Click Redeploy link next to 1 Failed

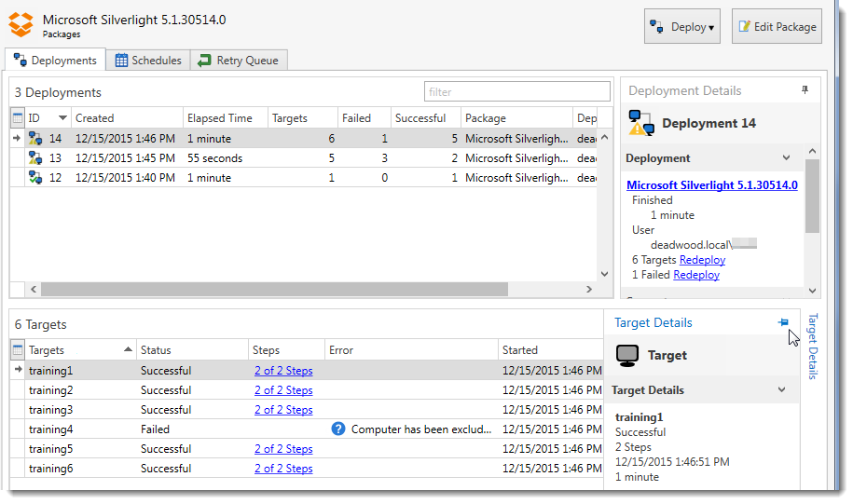pos(695,275)
